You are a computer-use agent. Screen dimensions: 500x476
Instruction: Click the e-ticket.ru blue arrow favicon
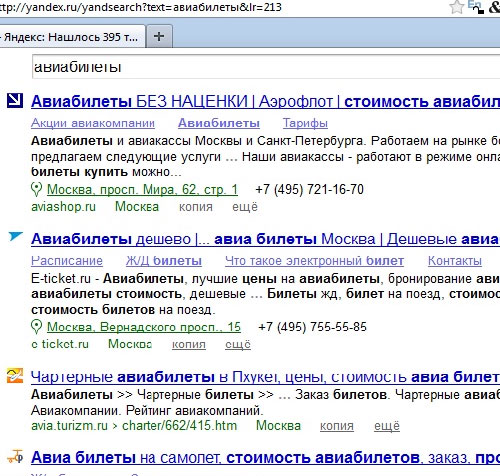pyautogui.click(x=15, y=236)
